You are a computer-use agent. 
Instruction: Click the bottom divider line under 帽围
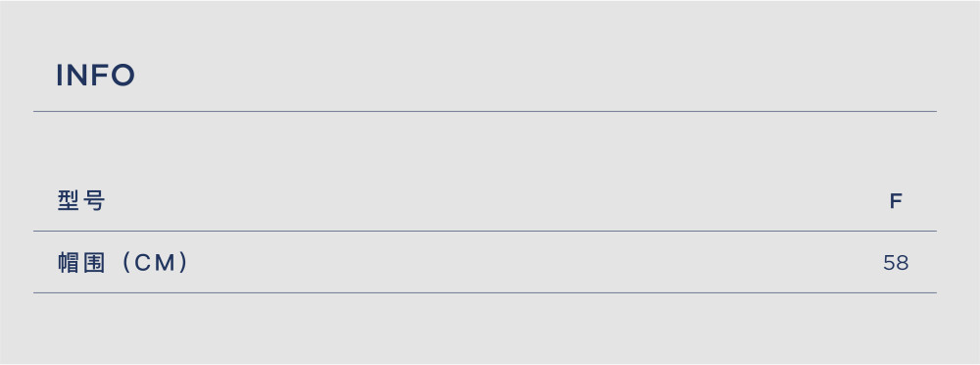[x=485, y=292]
